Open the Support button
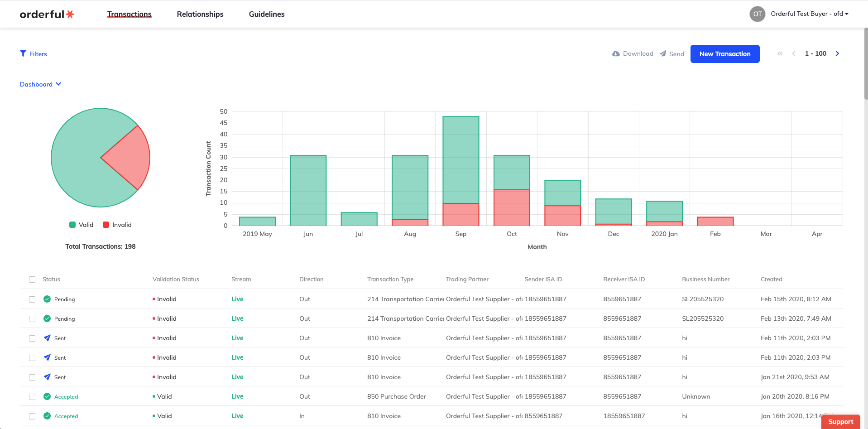 tap(841, 422)
